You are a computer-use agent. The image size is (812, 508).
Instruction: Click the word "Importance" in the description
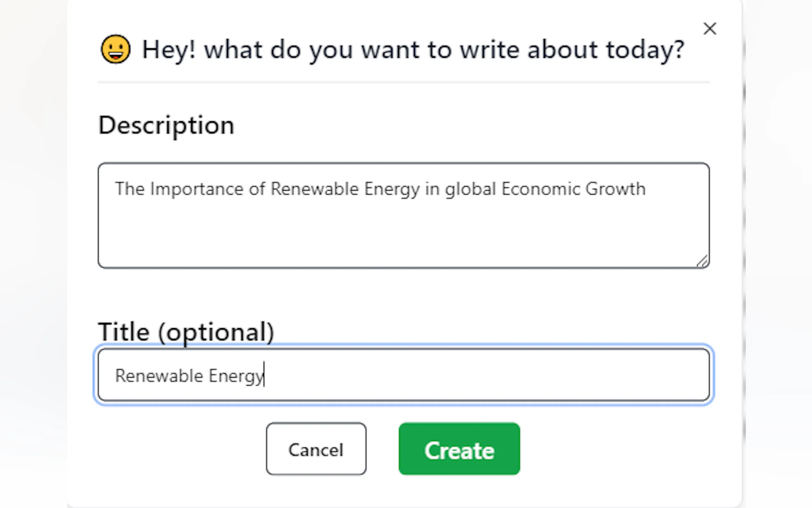coord(197,189)
